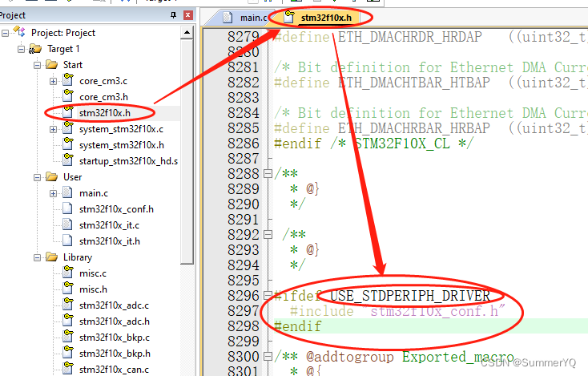
Task: Expand the system_stm32f10x.c file node
Action: pos(53,129)
